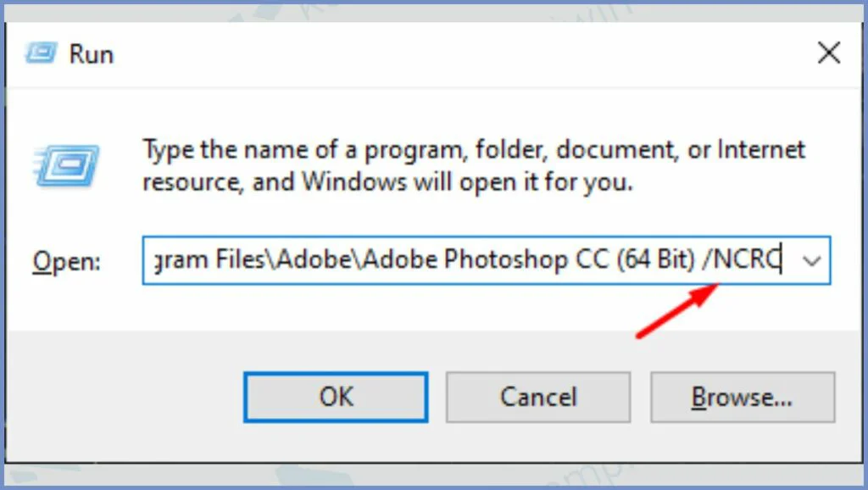This screenshot has height=490, width=868.
Task: Click the "Internet" word in the description
Action: pos(760,151)
